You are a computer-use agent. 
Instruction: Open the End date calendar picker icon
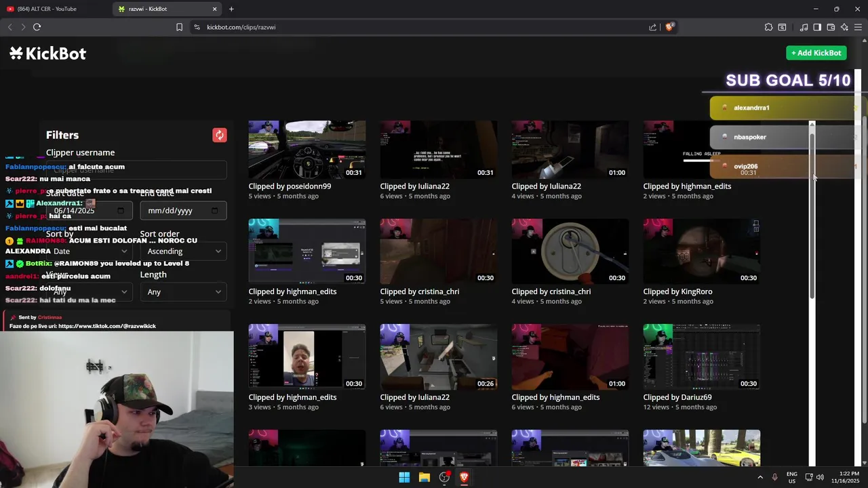click(x=214, y=211)
